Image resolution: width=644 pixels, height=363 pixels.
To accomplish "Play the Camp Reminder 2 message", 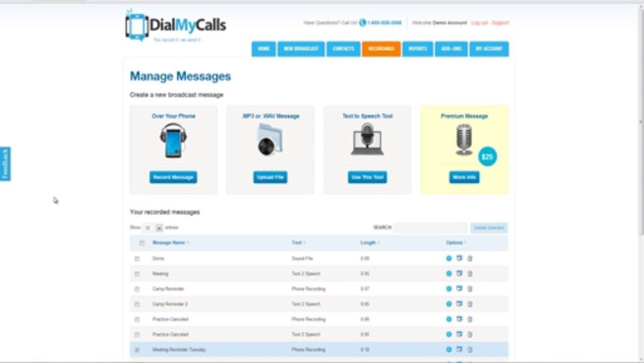I will pos(449,304).
